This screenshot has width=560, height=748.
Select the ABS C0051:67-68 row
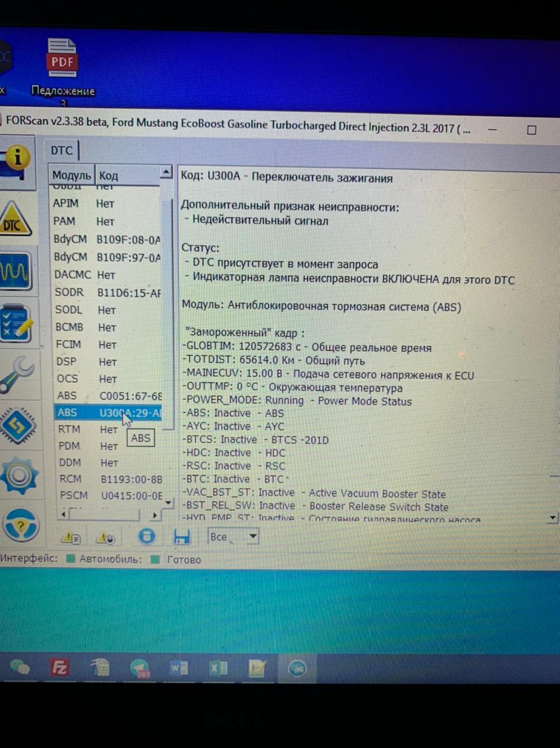108,396
